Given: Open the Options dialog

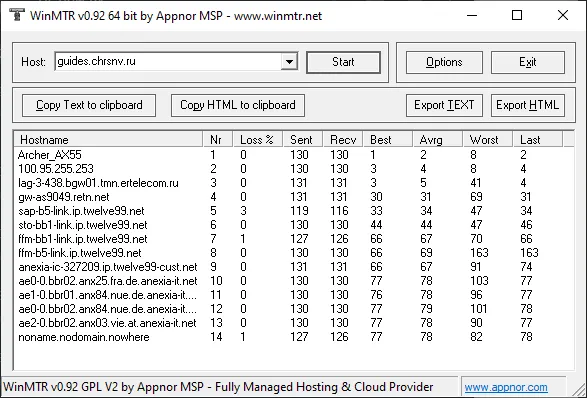Looking at the screenshot, I should [x=444, y=62].
